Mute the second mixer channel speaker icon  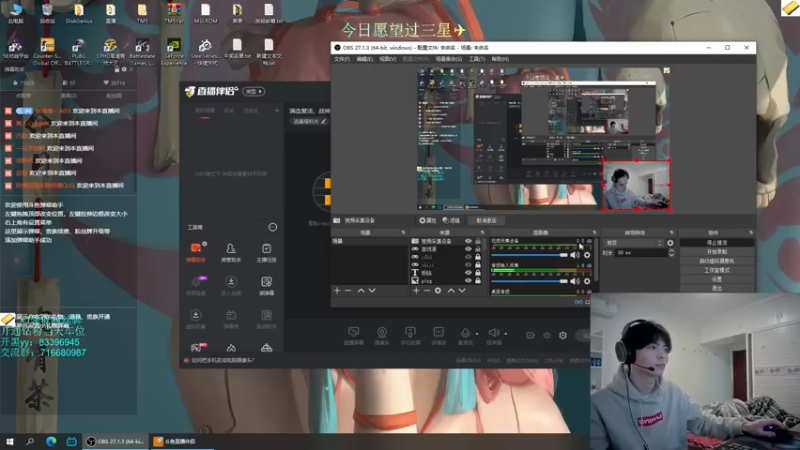(575, 281)
